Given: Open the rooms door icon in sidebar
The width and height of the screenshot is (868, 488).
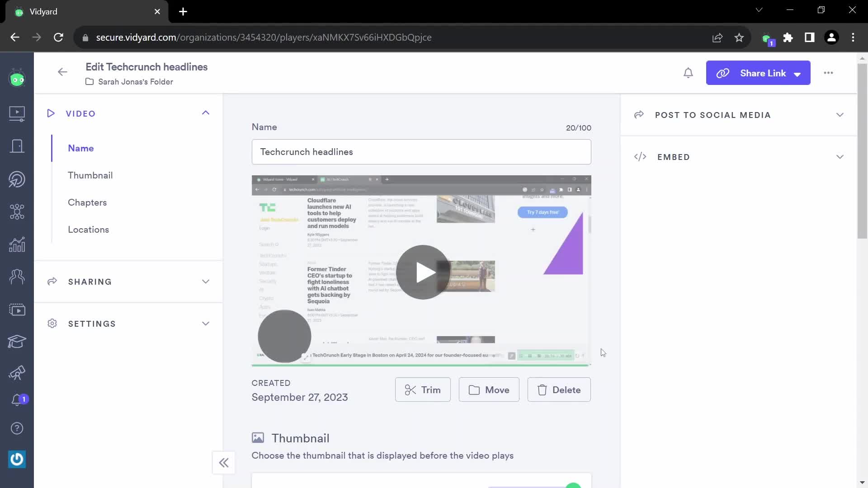Looking at the screenshot, I should pos(17,146).
